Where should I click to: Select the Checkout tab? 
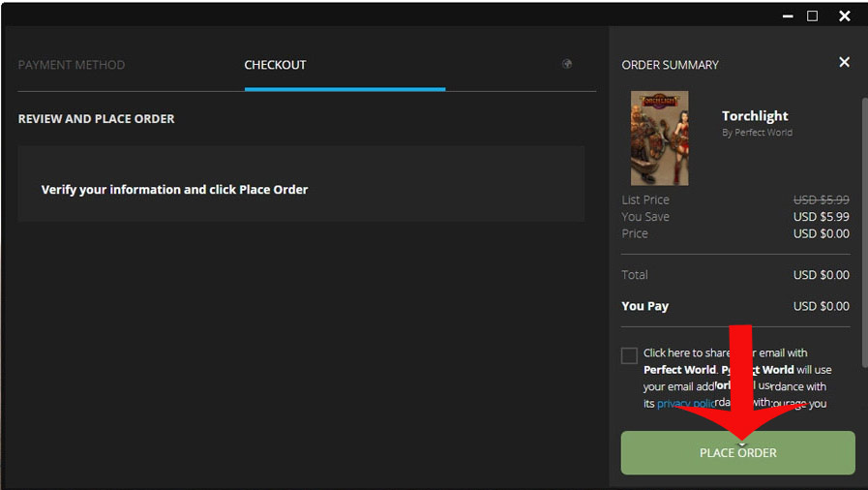pos(275,65)
